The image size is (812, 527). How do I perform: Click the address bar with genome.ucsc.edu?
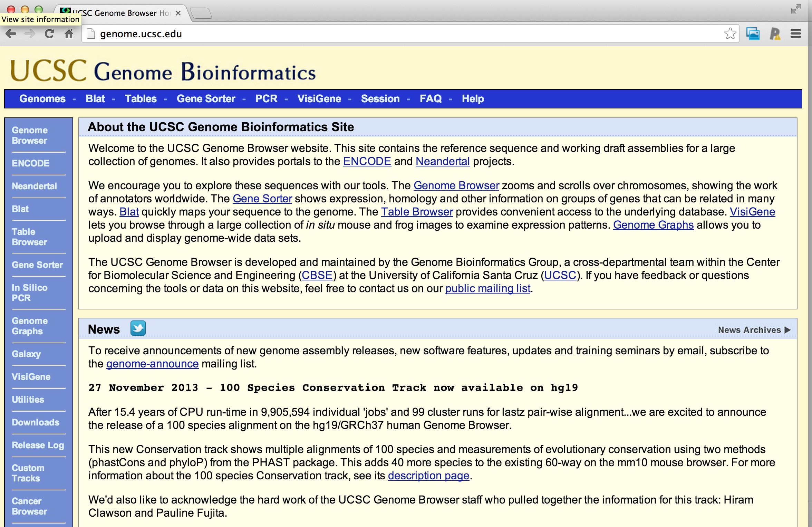(x=411, y=33)
